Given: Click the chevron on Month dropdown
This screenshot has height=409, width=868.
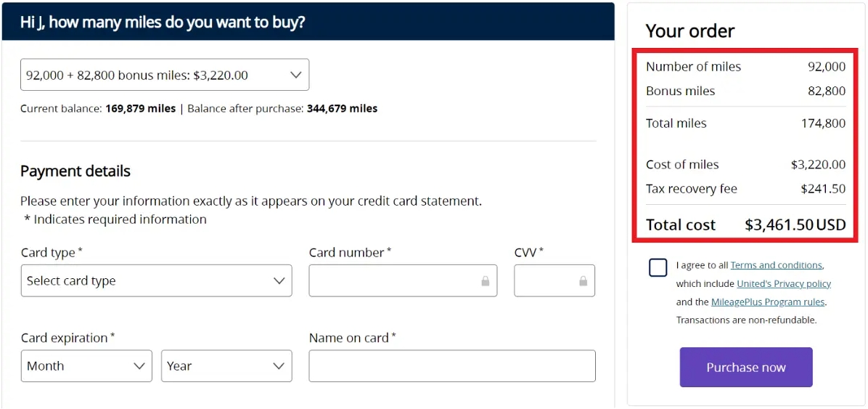Looking at the screenshot, I should point(139,366).
